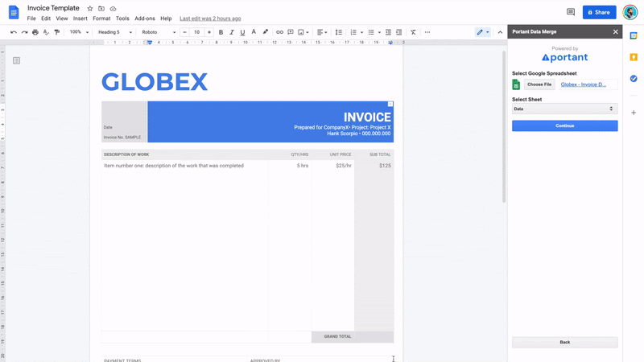
Task: Click the Insert link icon
Action: 279,32
